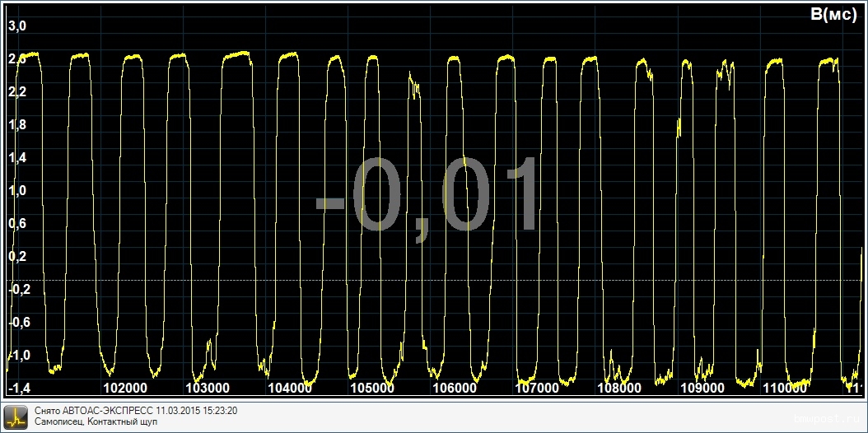This screenshot has width=868, height=433.
Task: Click the 108000 time axis marker
Action: [618, 388]
